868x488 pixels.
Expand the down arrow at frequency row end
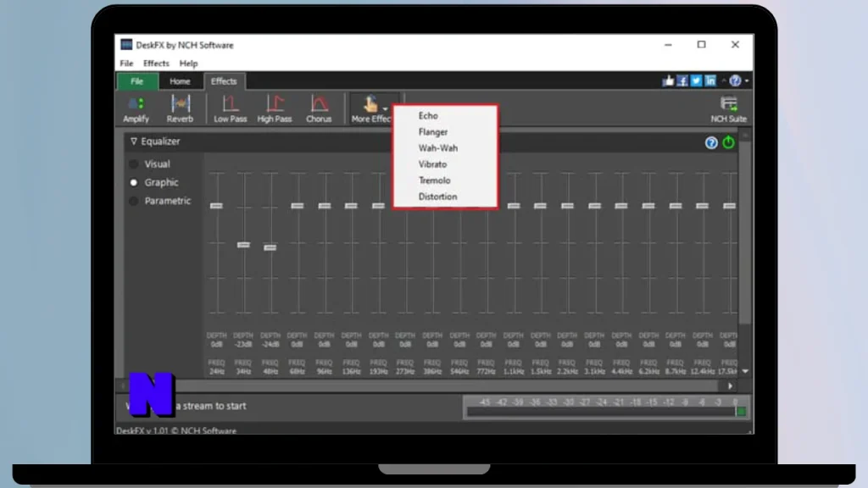pyautogui.click(x=745, y=371)
